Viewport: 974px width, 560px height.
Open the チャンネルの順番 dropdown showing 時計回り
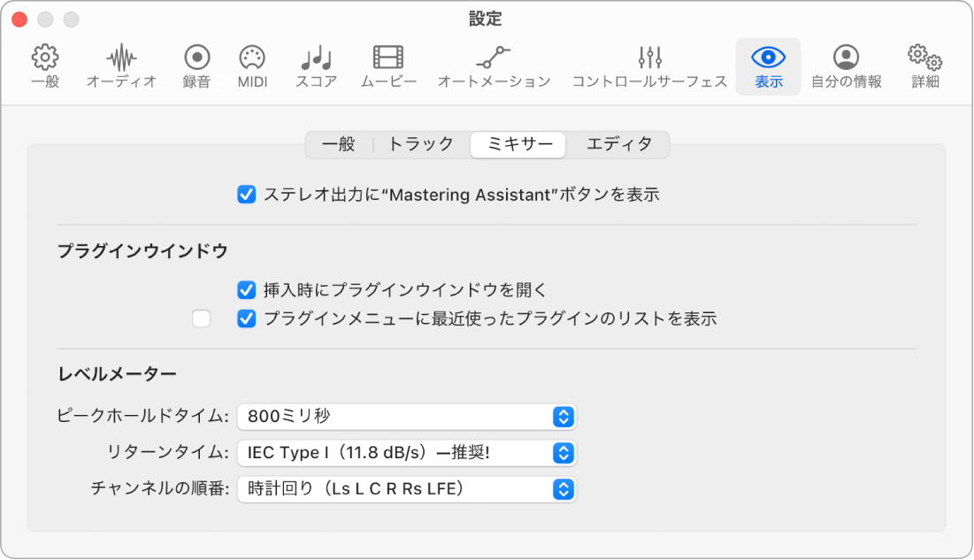407,489
